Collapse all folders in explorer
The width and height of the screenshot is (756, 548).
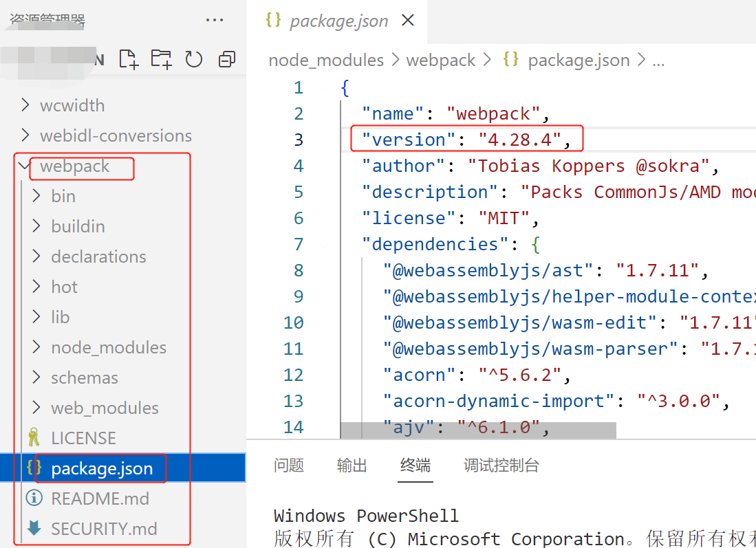pyautogui.click(x=226, y=59)
